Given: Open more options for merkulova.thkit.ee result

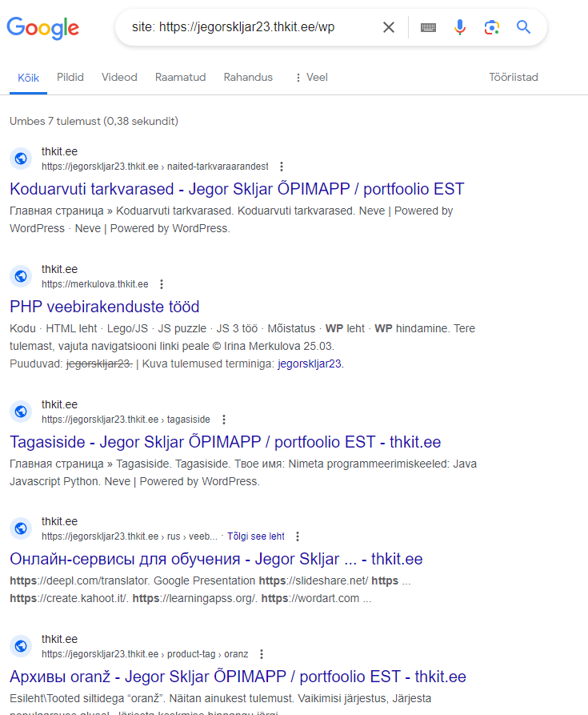Looking at the screenshot, I should pyautogui.click(x=162, y=284).
